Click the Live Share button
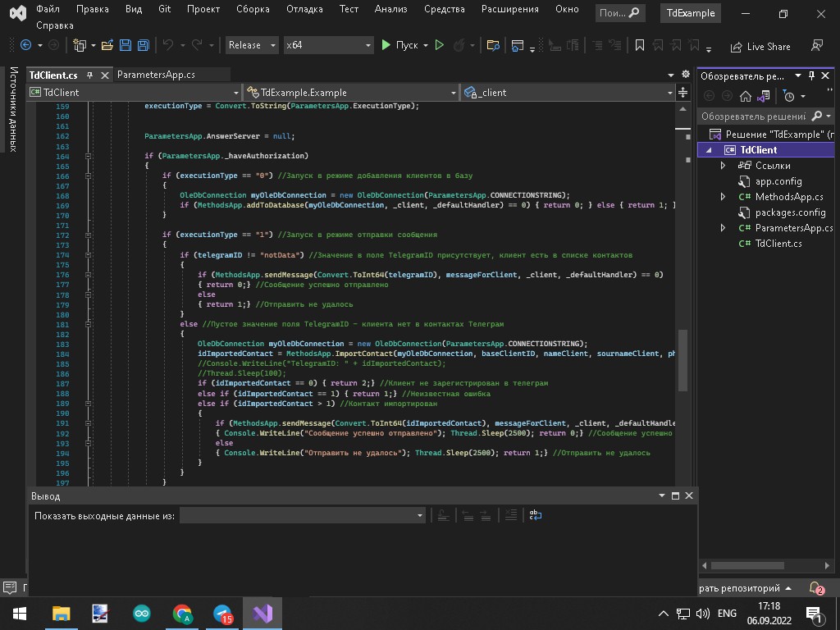This screenshot has height=630, width=840. click(x=760, y=47)
